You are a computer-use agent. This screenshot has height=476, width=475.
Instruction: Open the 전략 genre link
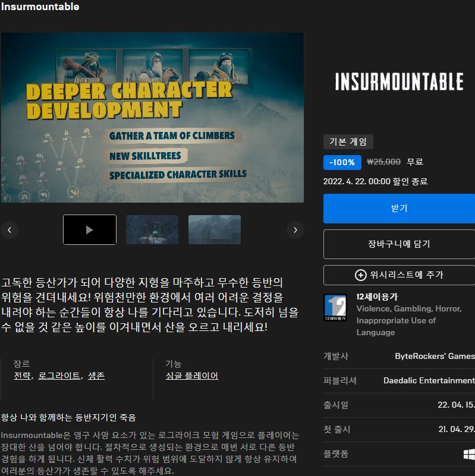point(22,376)
